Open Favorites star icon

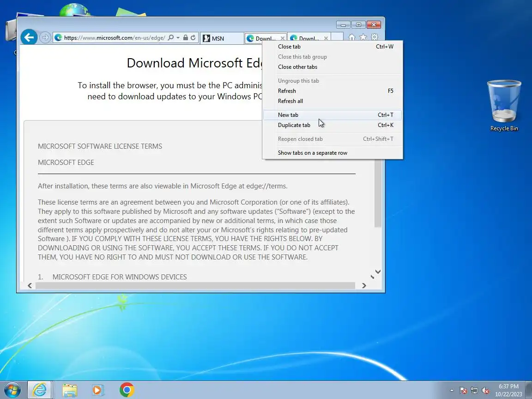point(363,37)
